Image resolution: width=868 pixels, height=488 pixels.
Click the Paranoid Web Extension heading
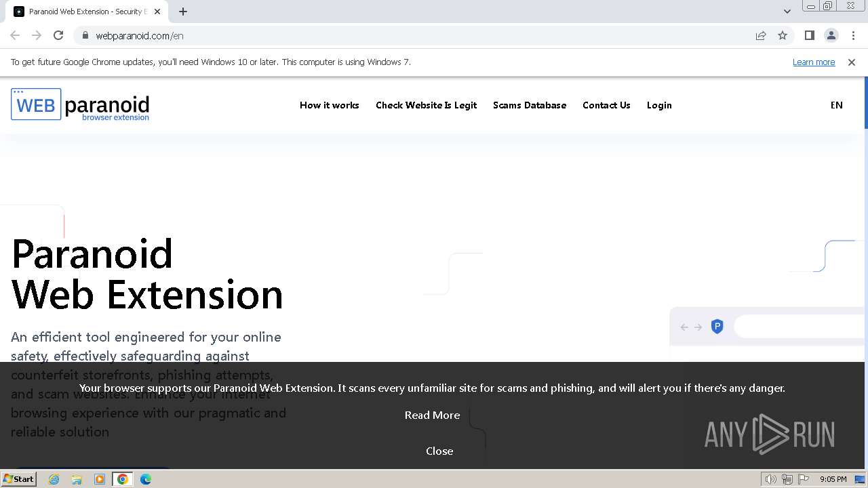pyautogui.click(x=147, y=274)
